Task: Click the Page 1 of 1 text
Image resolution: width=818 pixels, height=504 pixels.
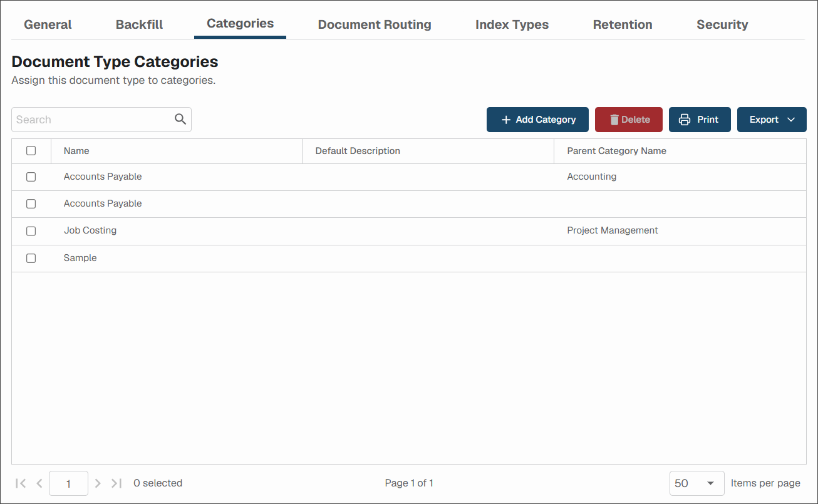Action: pyautogui.click(x=409, y=483)
